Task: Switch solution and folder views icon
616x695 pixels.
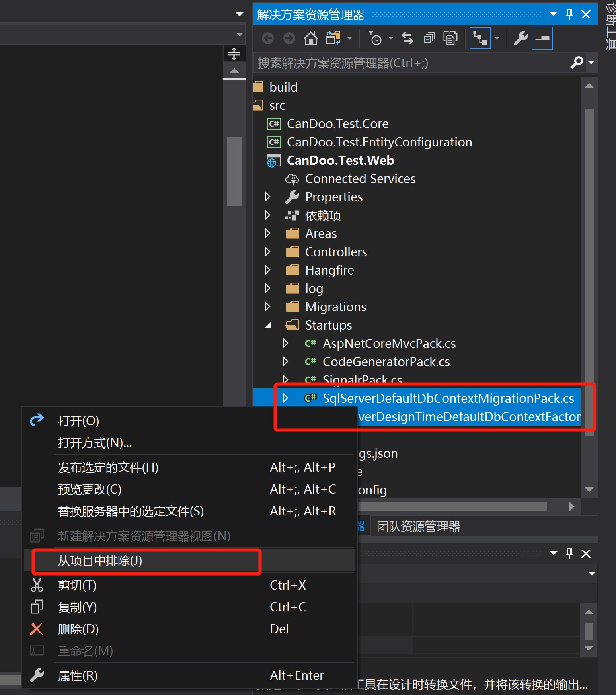Action: pyautogui.click(x=333, y=38)
